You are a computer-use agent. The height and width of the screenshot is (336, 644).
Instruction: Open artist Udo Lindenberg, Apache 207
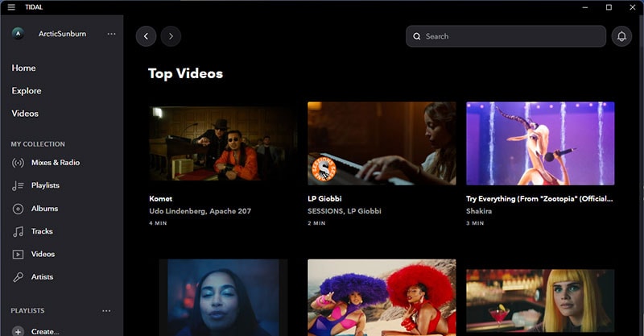[200, 211]
